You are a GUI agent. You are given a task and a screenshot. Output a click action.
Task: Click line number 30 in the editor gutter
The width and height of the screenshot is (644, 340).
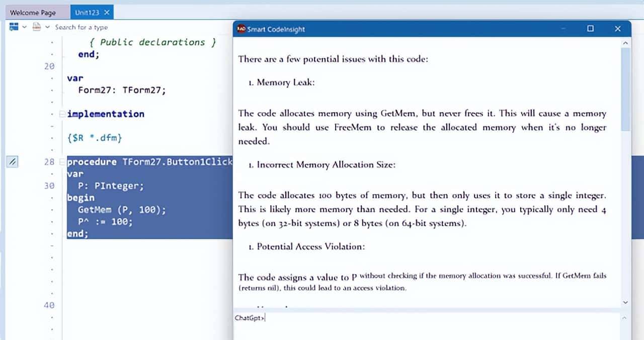pos(49,186)
